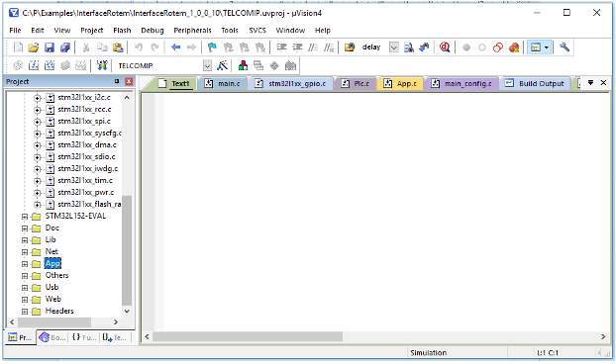Open Manage Project Items colored blocks icon
This screenshot has width=616, height=364.
tap(244, 65)
